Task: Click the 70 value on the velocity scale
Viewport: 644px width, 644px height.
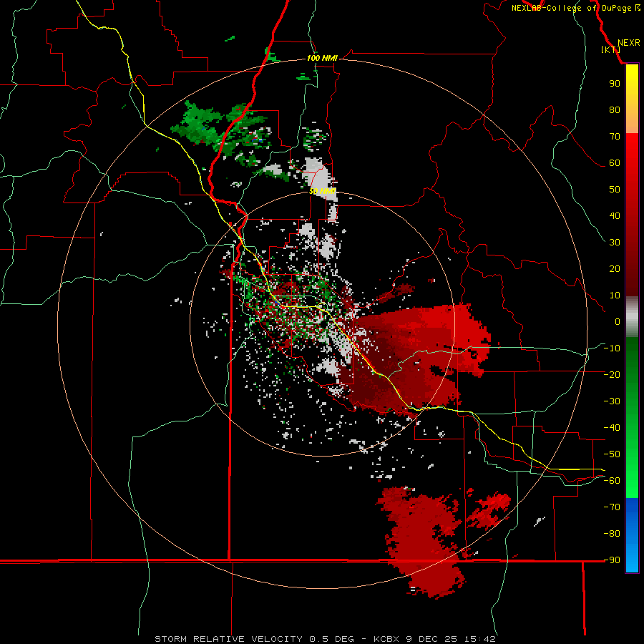Action: [615, 137]
